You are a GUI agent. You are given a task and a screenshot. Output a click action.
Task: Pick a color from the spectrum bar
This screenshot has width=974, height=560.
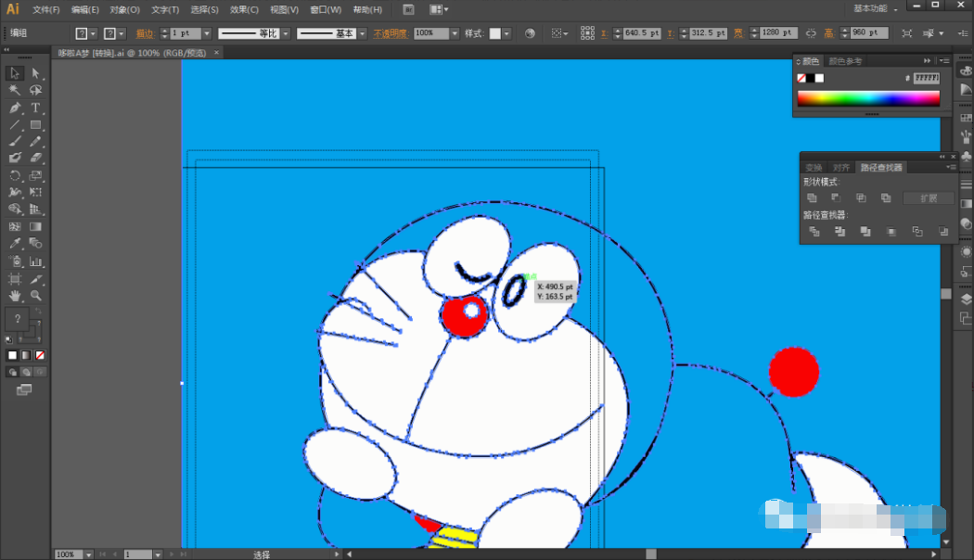868,98
